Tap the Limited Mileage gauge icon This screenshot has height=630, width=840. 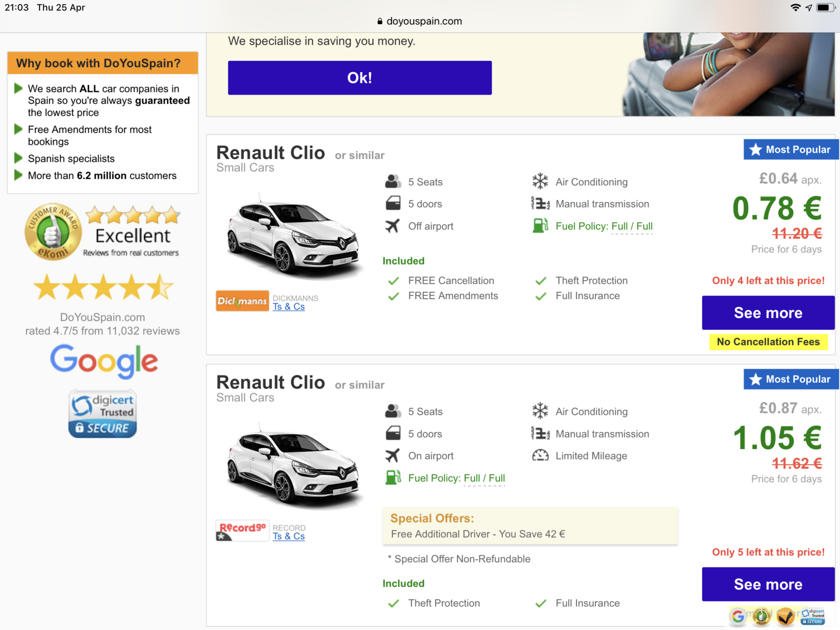click(540, 456)
